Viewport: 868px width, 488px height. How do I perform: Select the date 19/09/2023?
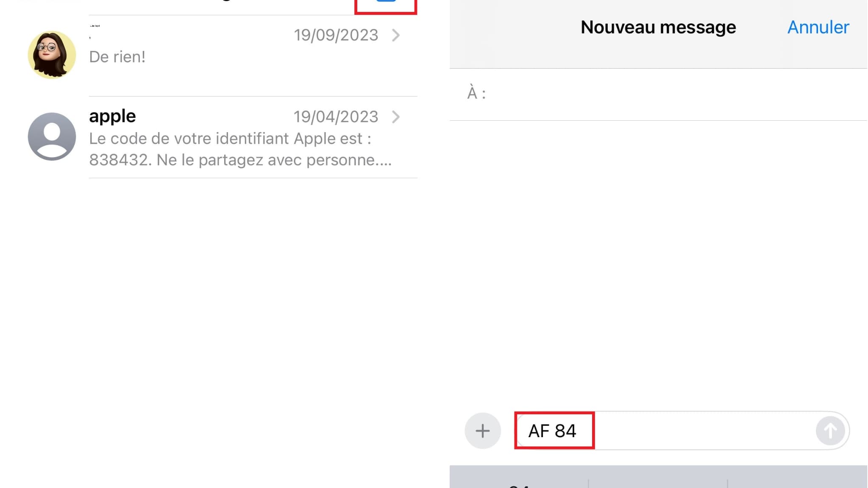click(x=337, y=35)
